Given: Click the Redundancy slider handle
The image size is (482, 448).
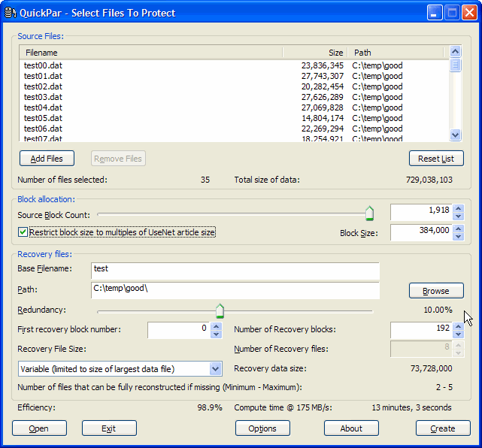Looking at the screenshot, I should click(x=220, y=311).
